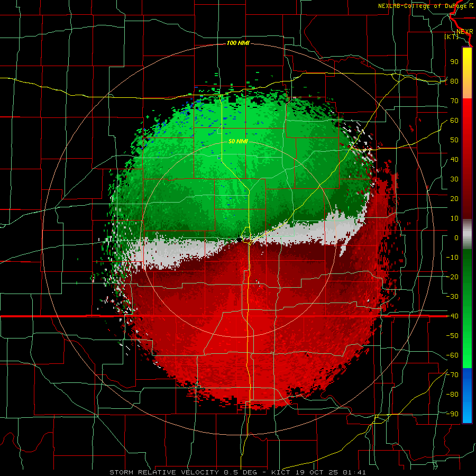Click the -70 knot scale label

point(452,375)
